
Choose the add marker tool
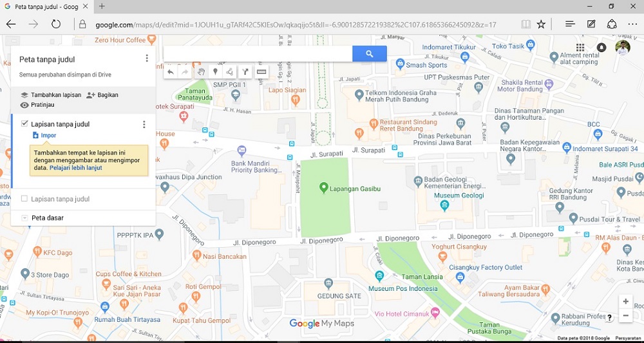pyautogui.click(x=215, y=72)
